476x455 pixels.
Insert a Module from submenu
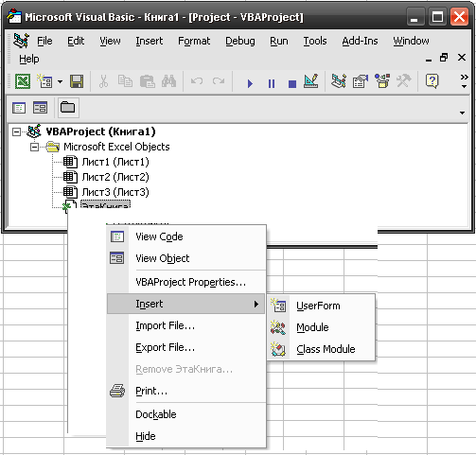point(321,327)
